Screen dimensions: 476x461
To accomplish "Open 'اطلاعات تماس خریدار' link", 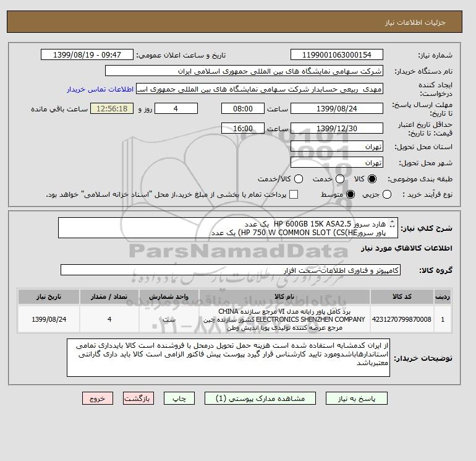I will [100, 89].
